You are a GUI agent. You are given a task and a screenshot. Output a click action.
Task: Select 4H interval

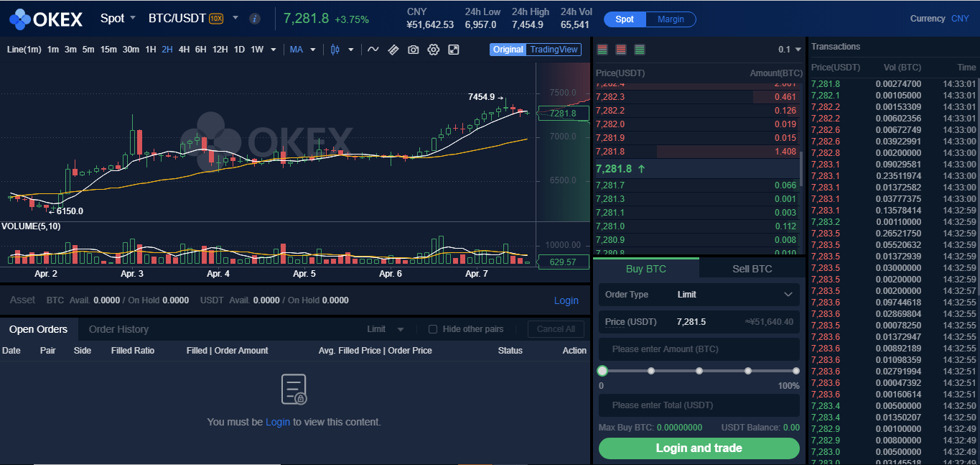184,50
